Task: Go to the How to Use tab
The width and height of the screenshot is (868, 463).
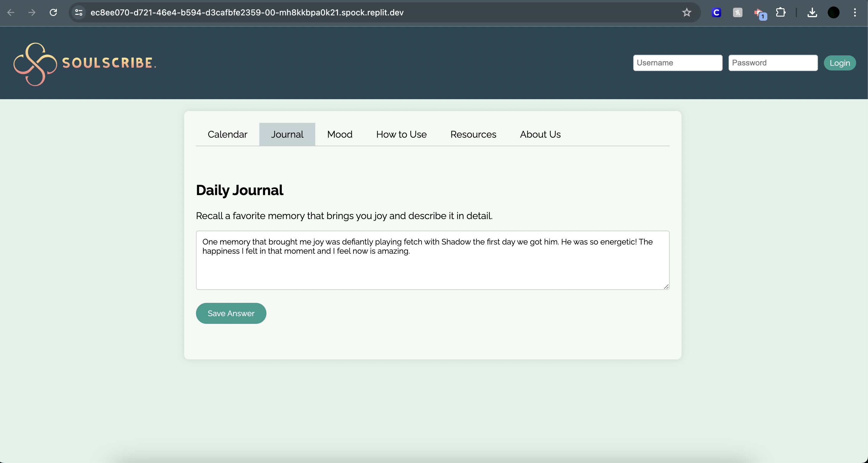Action: (x=401, y=134)
